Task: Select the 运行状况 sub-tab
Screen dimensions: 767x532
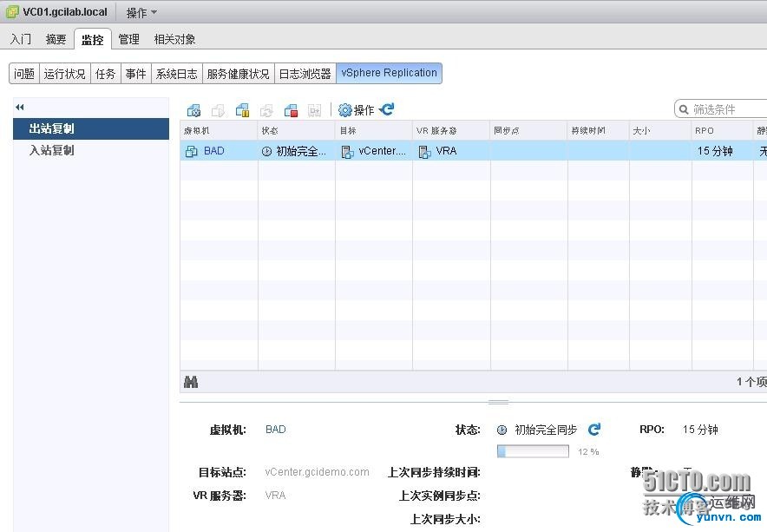Action: [x=64, y=74]
